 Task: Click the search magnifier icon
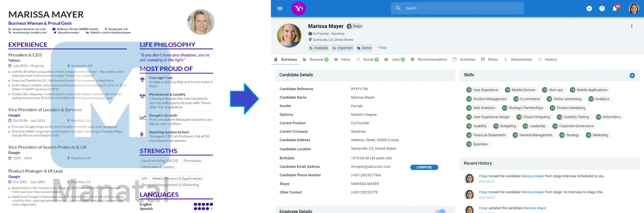[398, 8]
